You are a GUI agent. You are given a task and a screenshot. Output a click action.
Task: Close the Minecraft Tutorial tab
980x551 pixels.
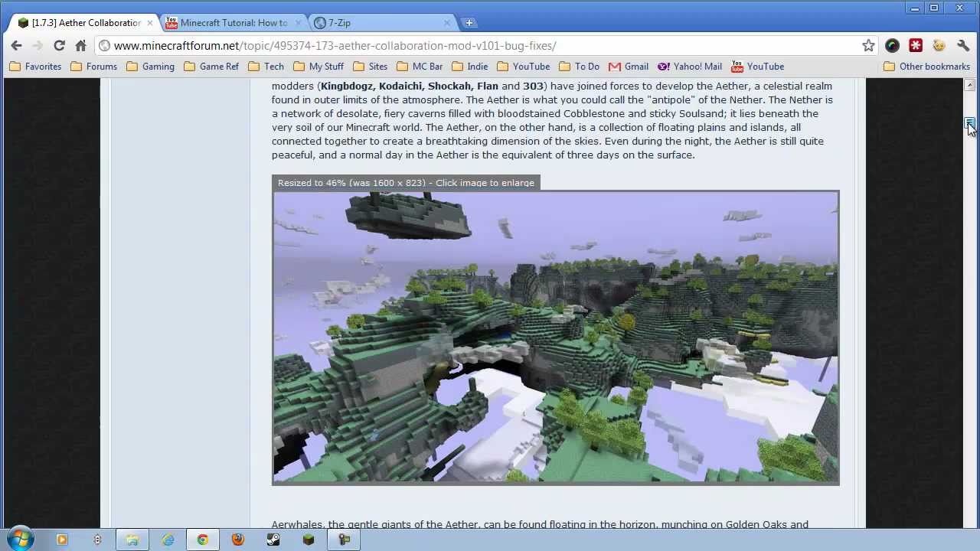pyautogui.click(x=298, y=23)
